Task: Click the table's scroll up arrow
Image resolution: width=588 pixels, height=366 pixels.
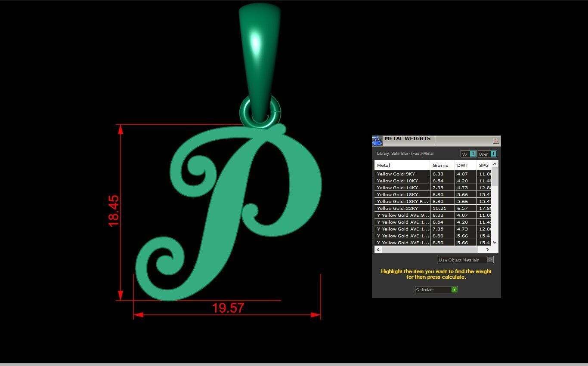Action: tap(495, 164)
